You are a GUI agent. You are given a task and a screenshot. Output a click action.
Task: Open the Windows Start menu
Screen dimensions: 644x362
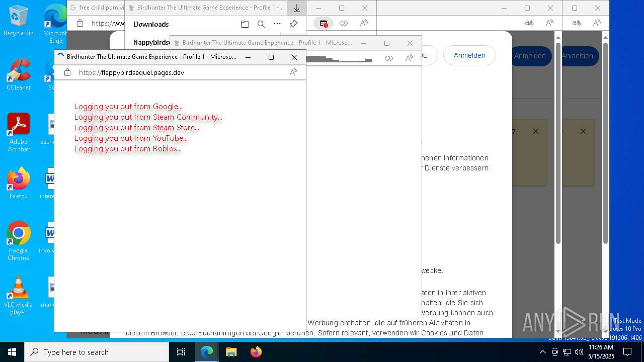pyautogui.click(x=12, y=352)
